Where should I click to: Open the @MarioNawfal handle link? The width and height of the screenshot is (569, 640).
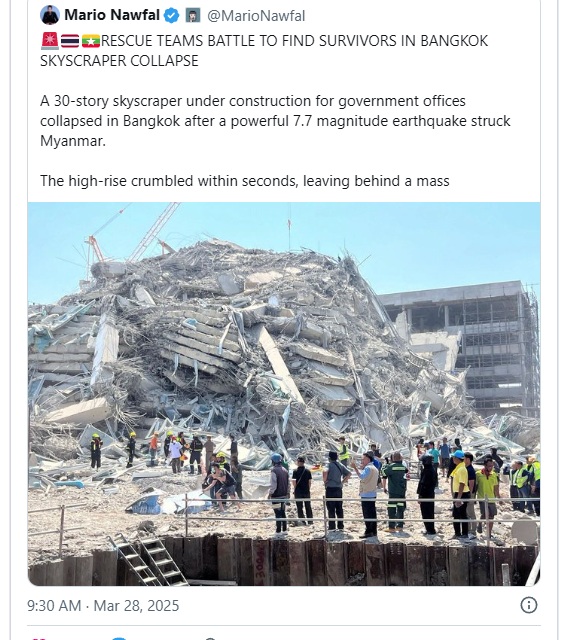coord(256,16)
